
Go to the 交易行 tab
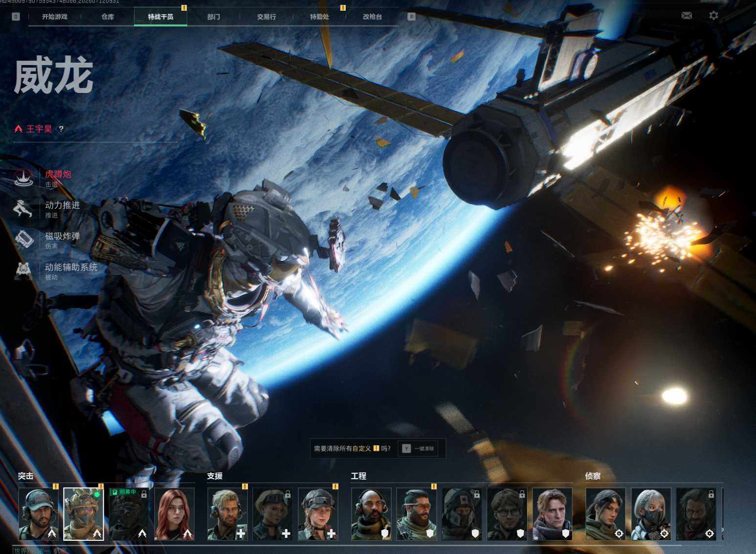click(267, 17)
